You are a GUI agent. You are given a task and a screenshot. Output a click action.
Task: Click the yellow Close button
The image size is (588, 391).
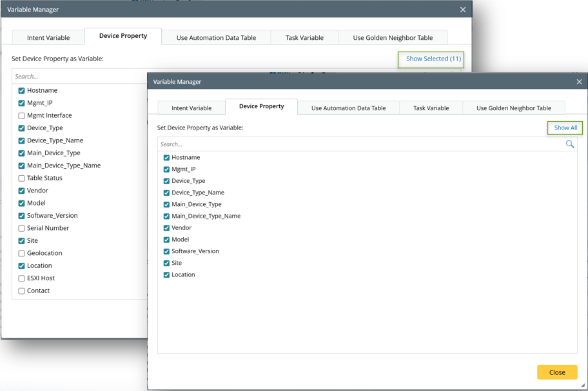557,372
